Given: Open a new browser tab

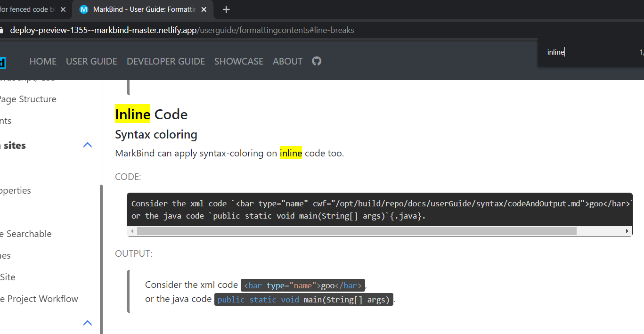Looking at the screenshot, I should (x=226, y=9).
